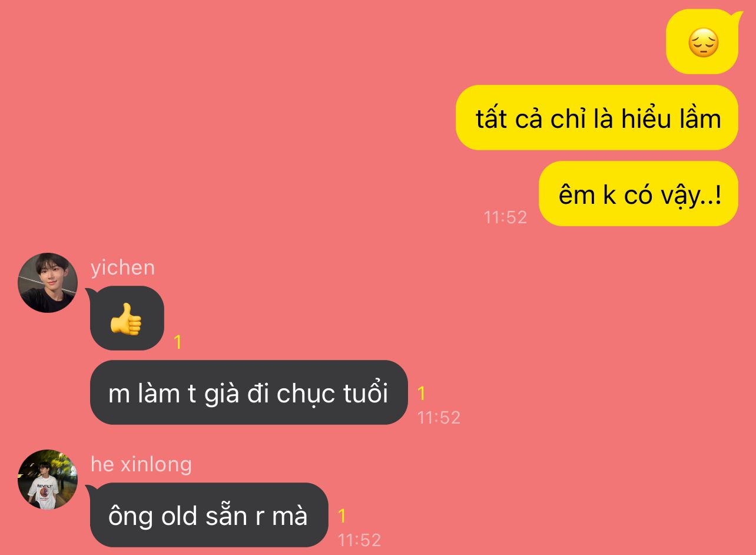Tap the 11:52 timestamp under yichen's message
Viewport: 756px width, 555px height.
coord(439,418)
